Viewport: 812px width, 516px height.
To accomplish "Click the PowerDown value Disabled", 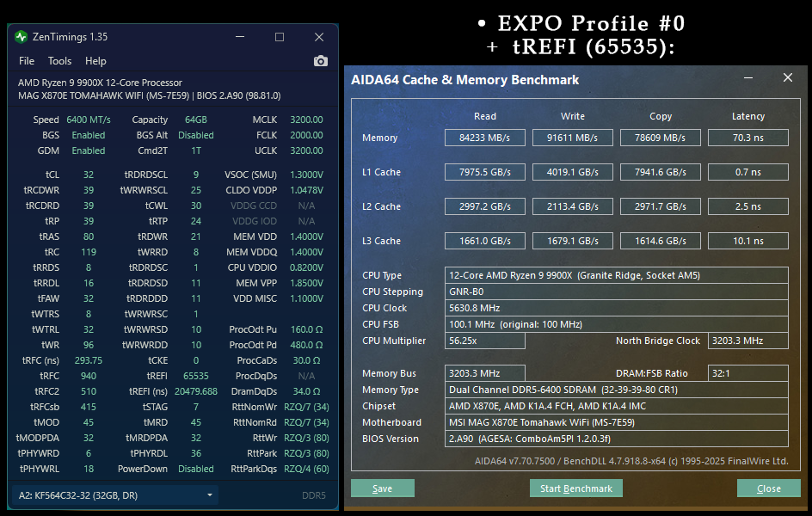I will [x=196, y=469].
